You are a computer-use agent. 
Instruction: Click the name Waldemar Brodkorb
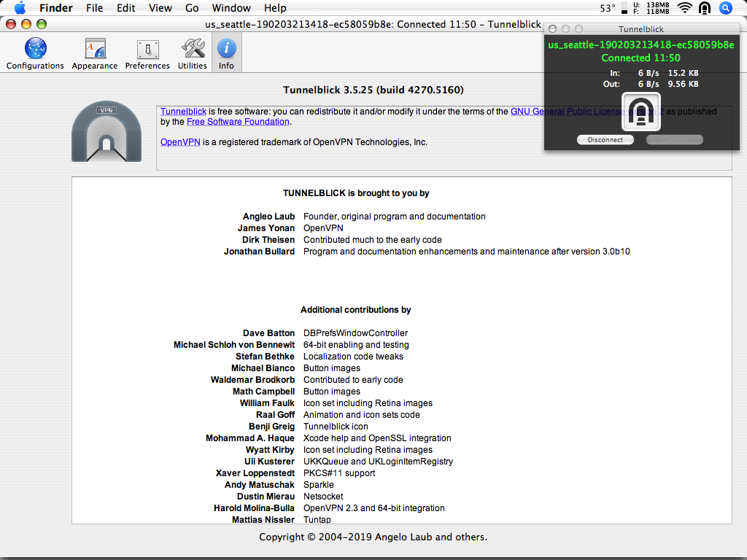[252, 379]
